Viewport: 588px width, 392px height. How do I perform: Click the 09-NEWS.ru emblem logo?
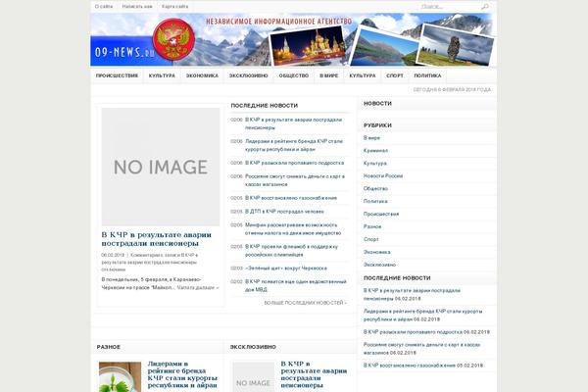pos(173,39)
